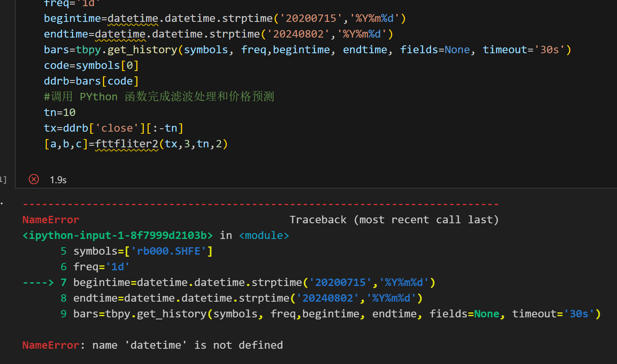Click the code=symbols[0] line

[x=91, y=66]
